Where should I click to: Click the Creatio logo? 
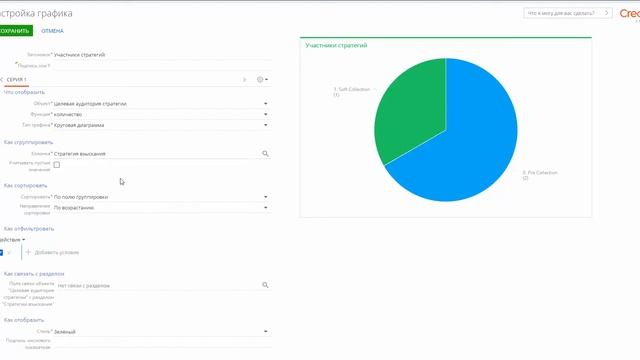[x=630, y=13]
